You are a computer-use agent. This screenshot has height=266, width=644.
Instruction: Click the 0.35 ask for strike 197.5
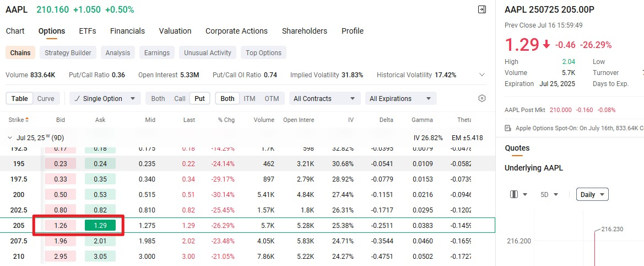tap(100, 179)
